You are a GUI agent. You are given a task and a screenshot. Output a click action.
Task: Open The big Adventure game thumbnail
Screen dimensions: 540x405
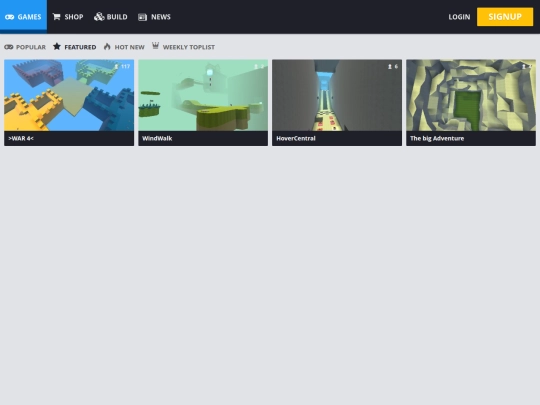pyautogui.click(x=471, y=95)
